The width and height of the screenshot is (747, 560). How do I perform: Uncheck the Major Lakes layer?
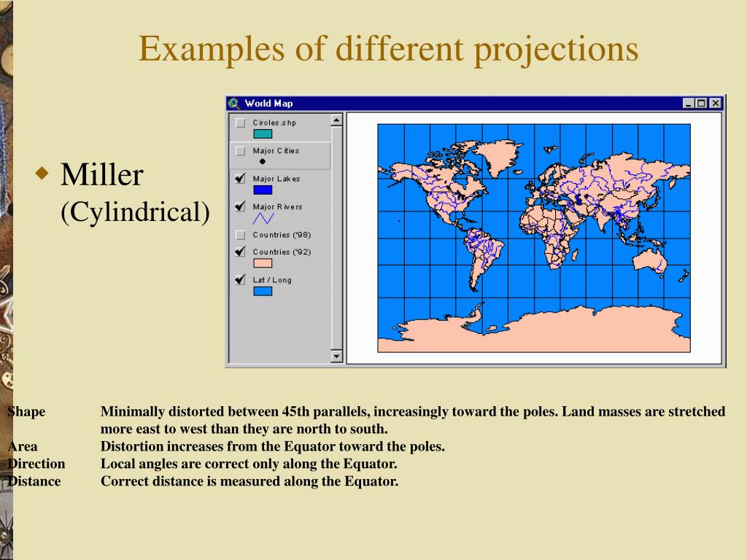[241, 179]
